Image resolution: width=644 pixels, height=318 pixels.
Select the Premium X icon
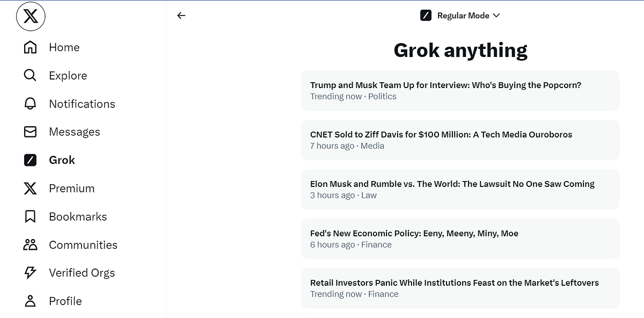click(x=30, y=188)
